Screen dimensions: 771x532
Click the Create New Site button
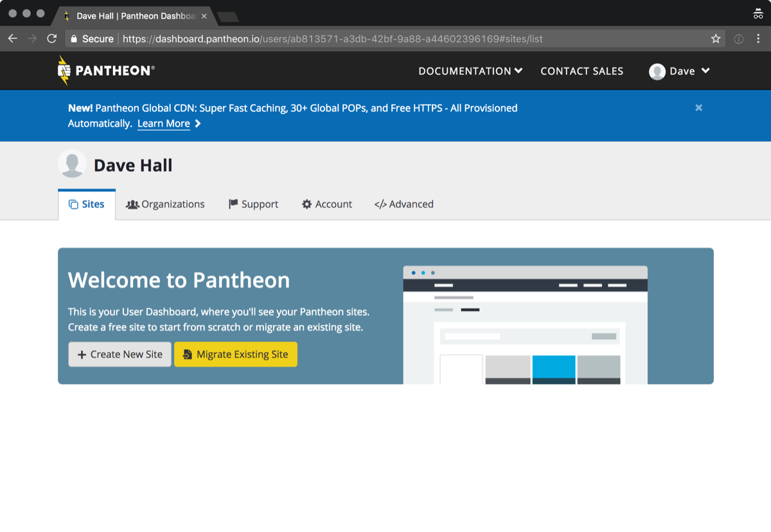point(120,354)
